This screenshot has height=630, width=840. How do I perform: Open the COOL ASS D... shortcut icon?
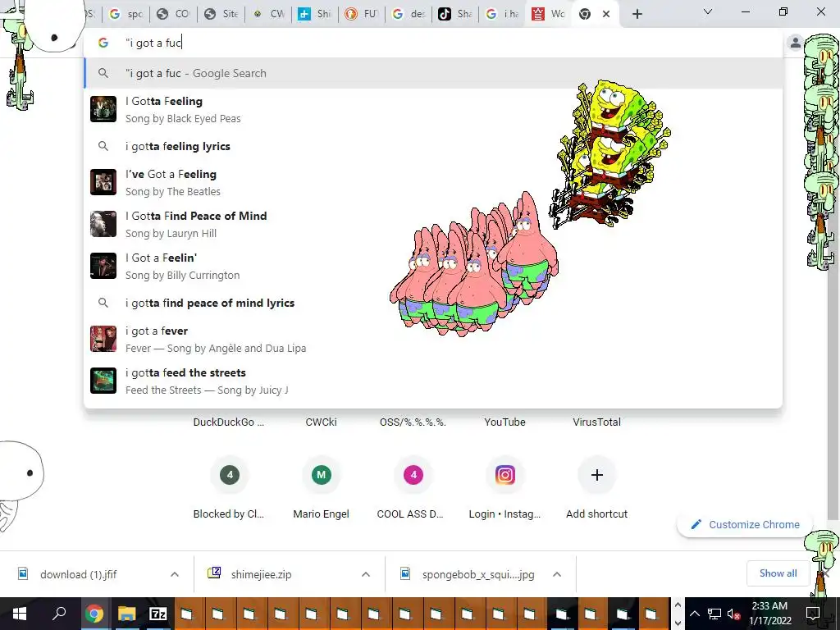413,475
